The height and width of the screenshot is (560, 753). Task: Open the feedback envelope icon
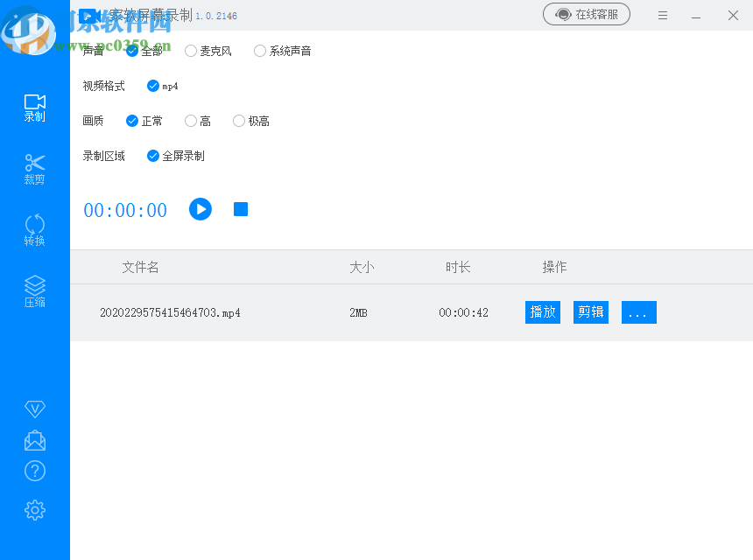coord(34,440)
